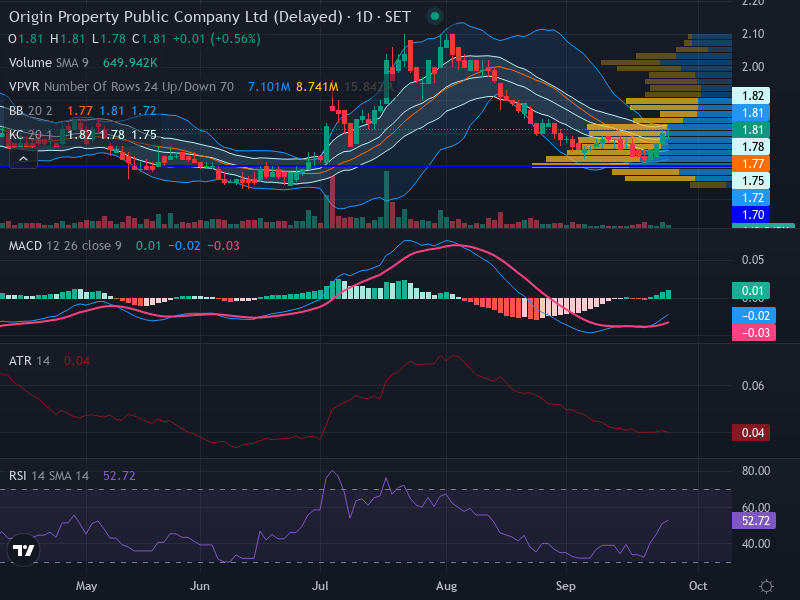Click the orange 1.77 price label

click(751, 164)
